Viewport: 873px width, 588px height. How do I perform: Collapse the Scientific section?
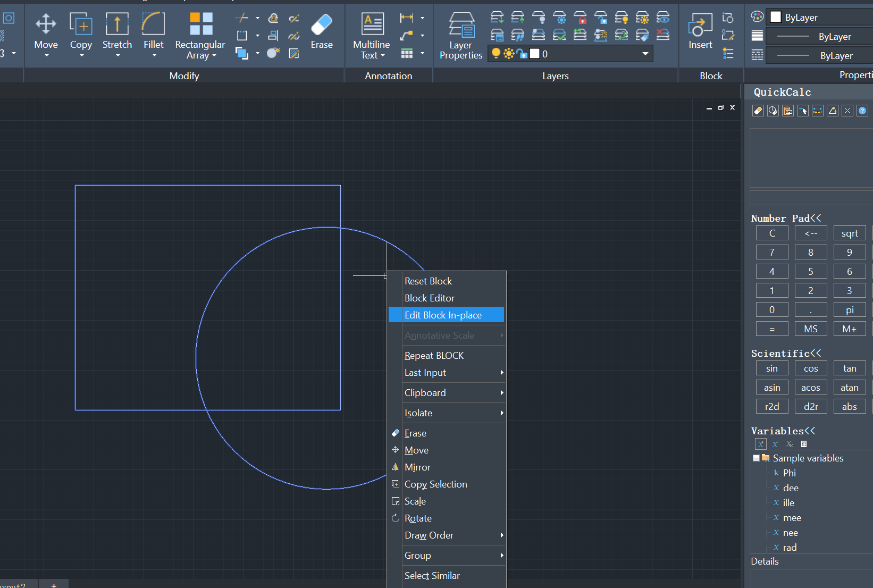tap(816, 353)
